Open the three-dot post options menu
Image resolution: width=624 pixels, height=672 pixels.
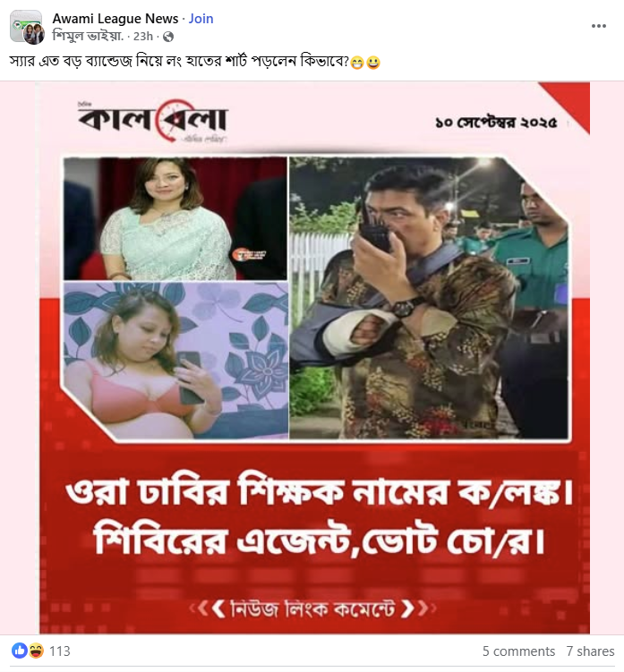click(598, 26)
